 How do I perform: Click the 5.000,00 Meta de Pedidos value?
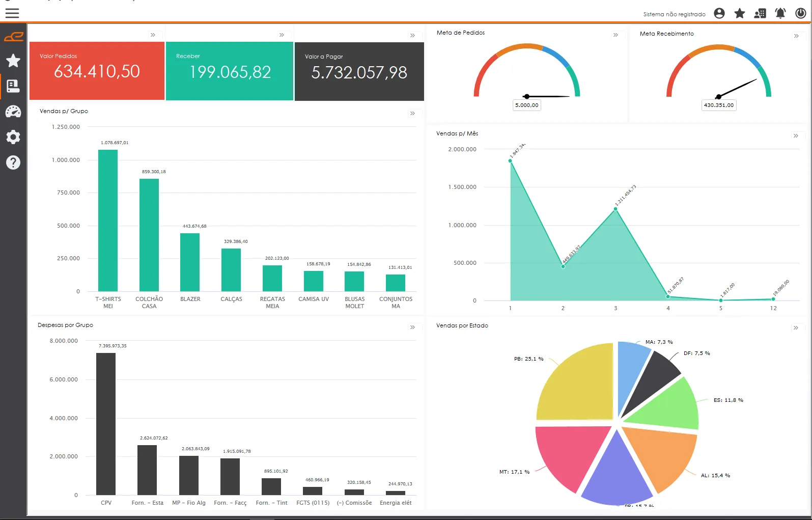click(x=527, y=105)
